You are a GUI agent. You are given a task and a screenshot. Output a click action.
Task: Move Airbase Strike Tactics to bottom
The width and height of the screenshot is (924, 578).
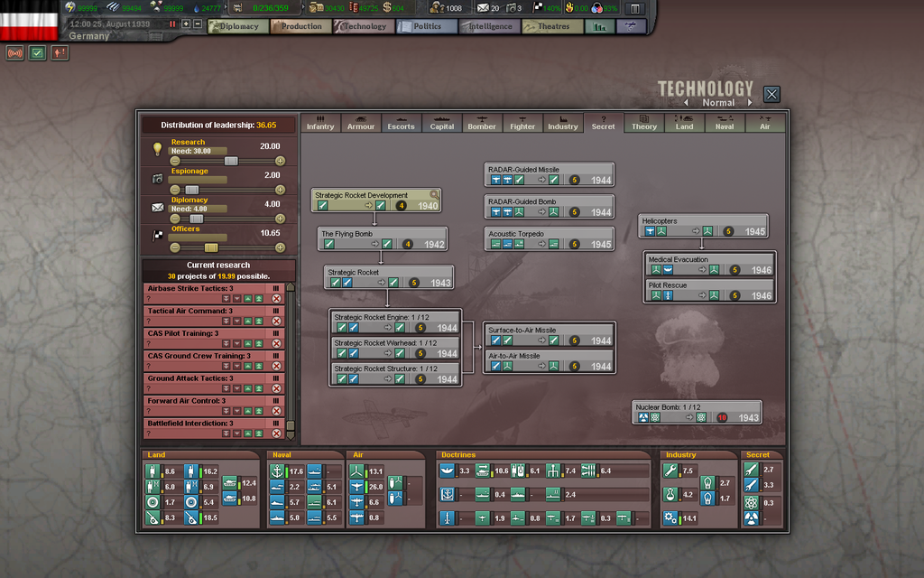[x=226, y=299]
